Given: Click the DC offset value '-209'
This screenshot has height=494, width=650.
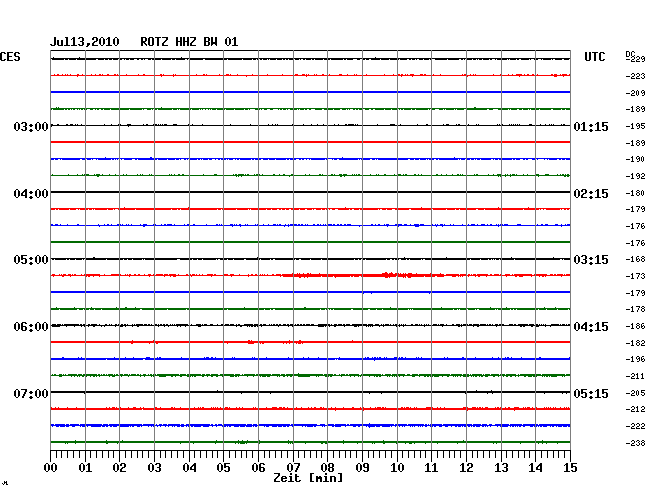Looking at the screenshot, I should pos(635,93).
